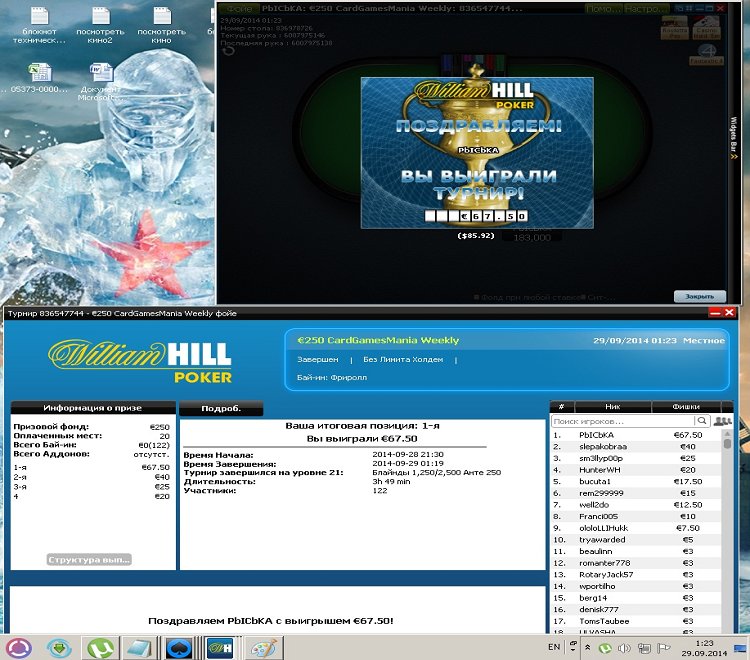Select player row TomsTaubee
This screenshot has width=750, height=660.
pos(635,621)
